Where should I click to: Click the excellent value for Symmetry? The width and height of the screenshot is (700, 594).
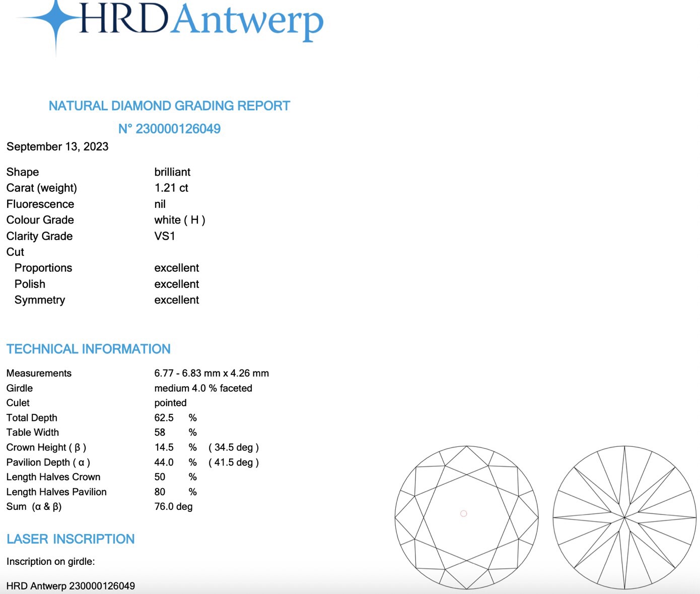[177, 300]
